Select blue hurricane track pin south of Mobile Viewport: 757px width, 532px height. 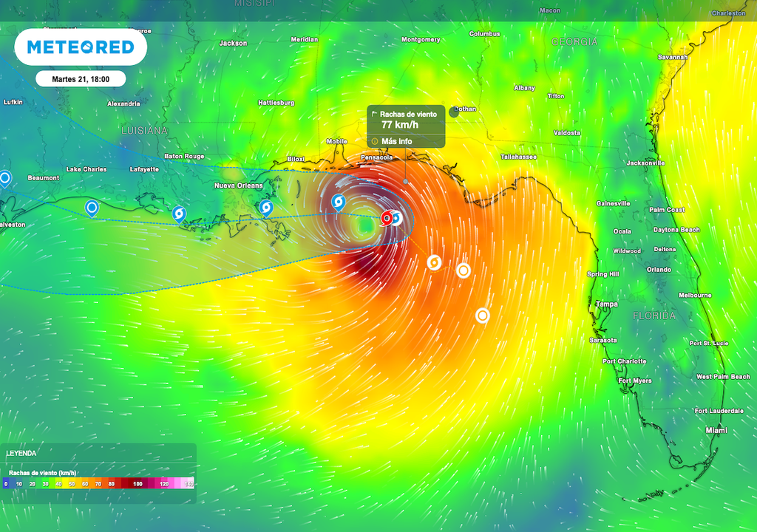pos(339,202)
